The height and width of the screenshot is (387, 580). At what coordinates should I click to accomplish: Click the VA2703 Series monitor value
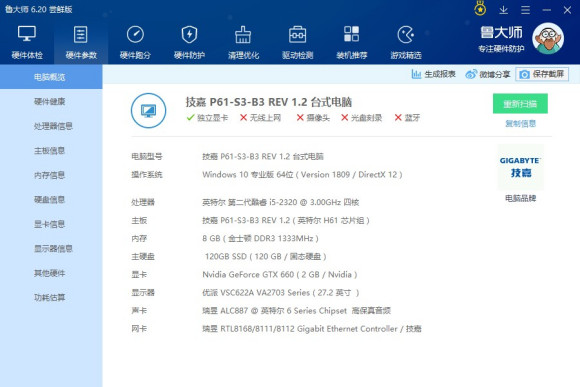[x=280, y=293]
